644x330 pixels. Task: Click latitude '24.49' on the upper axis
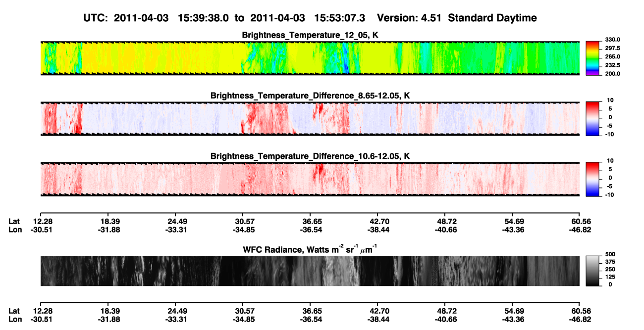click(x=178, y=222)
